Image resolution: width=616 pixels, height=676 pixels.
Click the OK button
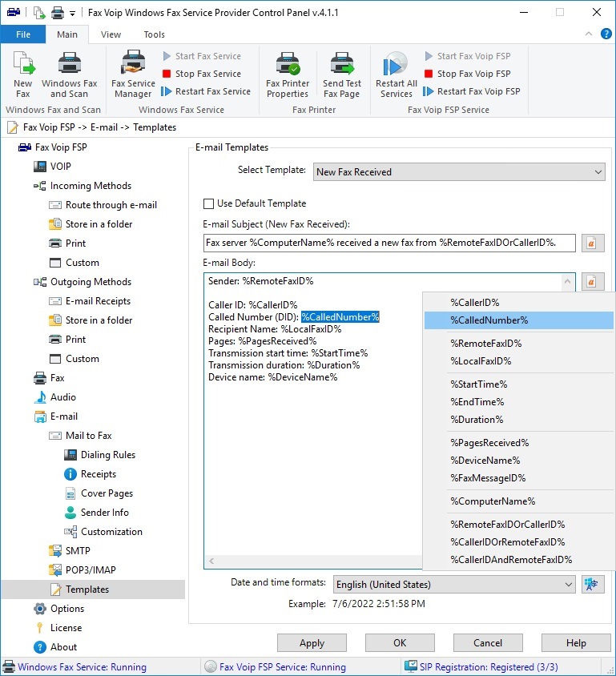pos(400,643)
